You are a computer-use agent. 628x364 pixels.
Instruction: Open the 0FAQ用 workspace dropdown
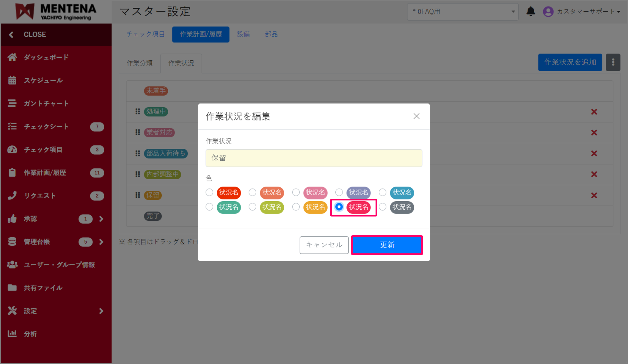tap(463, 12)
